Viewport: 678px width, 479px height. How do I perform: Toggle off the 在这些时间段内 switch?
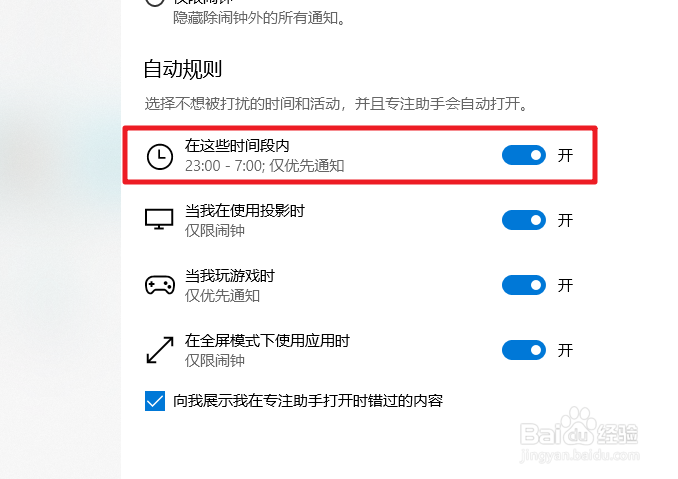pyautogui.click(x=524, y=155)
